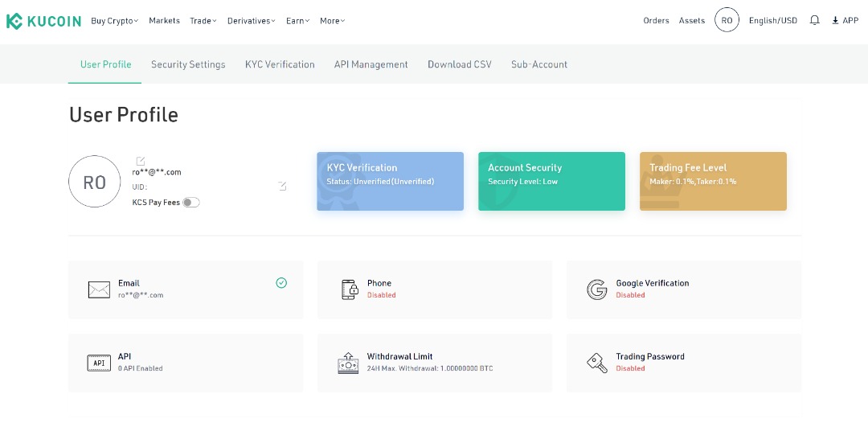
Task: Switch to the Security Settings tab
Action: coord(188,64)
